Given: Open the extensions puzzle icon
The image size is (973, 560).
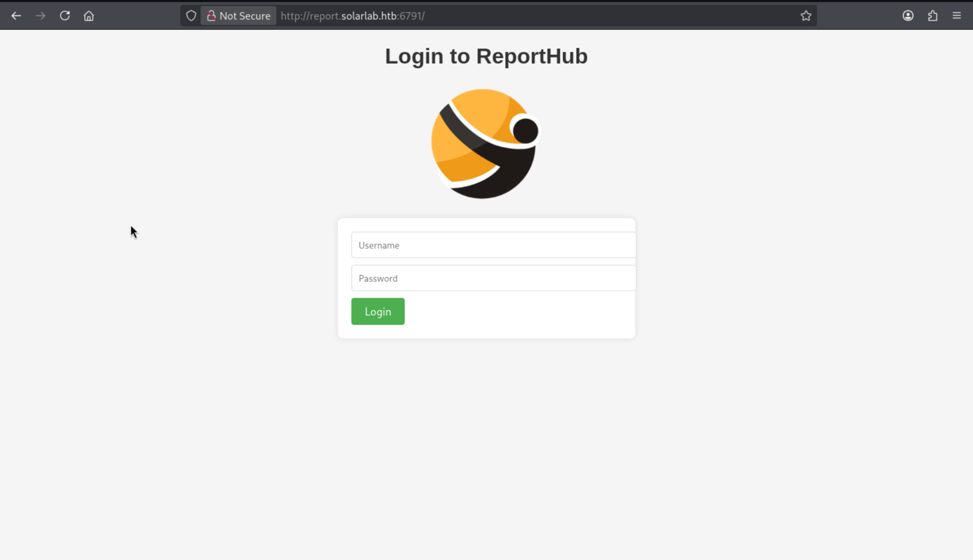Looking at the screenshot, I should (x=932, y=16).
